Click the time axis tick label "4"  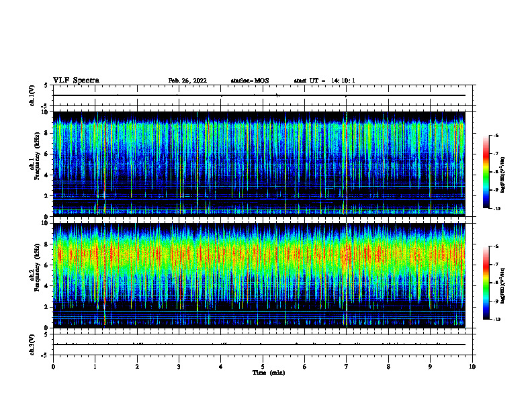pyautogui.click(x=221, y=367)
